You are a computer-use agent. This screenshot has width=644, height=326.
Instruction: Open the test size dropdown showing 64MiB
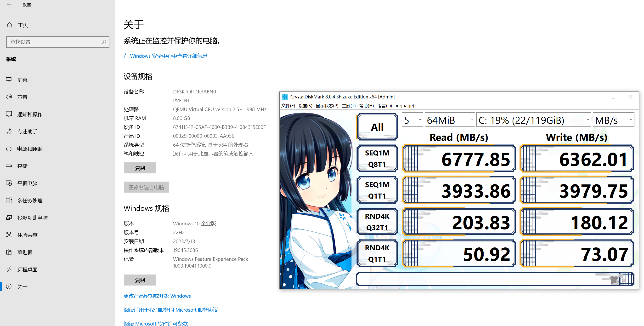pyautogui.click(x=450, y=120)
